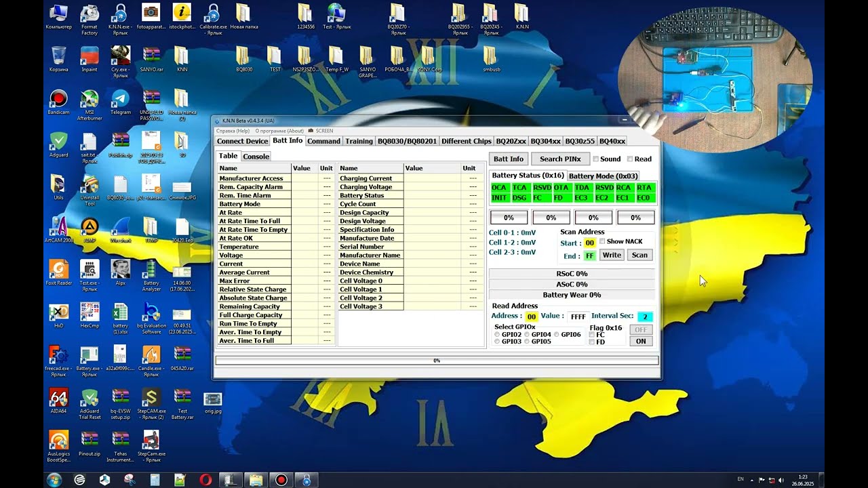Open MSI Afterburner desktop icon
This screenshot has width=868, height=488.
click(x=90, y=105)
